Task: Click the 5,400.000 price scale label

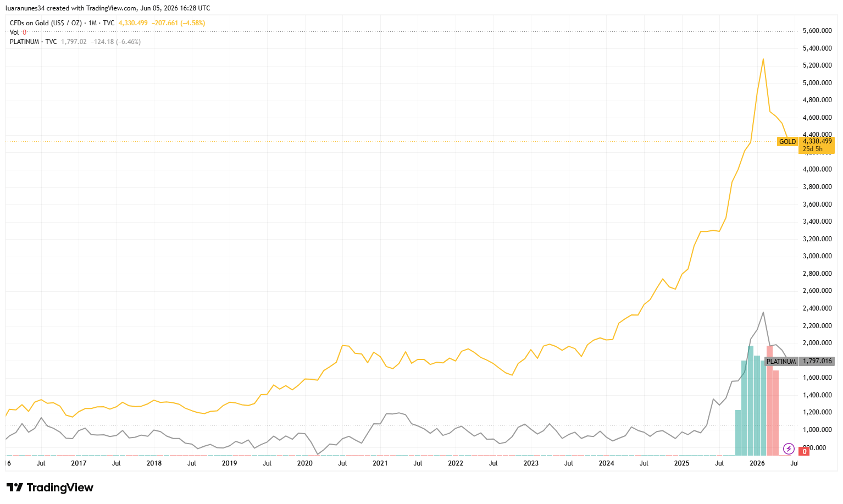Action: tap(817, 48)
